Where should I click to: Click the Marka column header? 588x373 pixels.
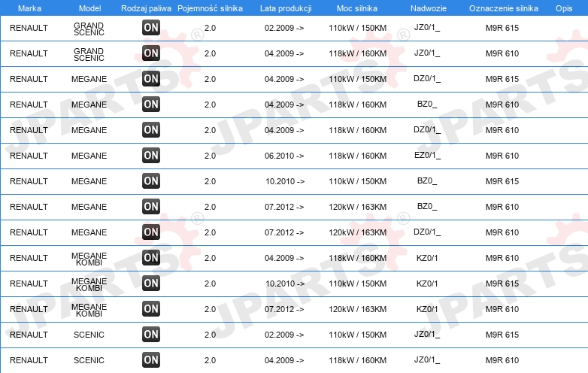tap(29, 8)
